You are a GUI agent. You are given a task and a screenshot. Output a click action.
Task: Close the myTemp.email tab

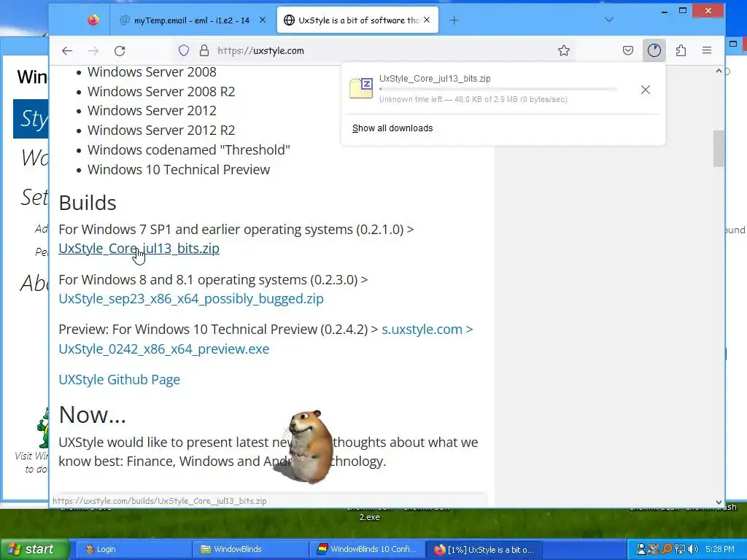263,20
